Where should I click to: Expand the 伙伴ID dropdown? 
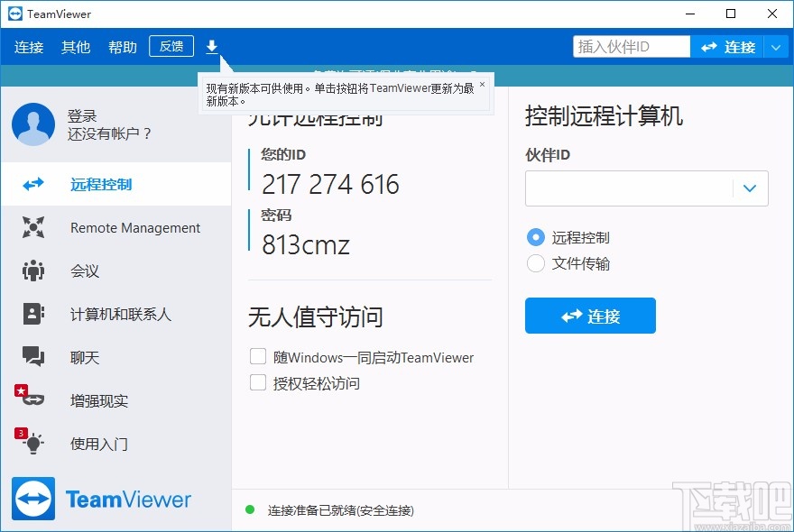click(750, 188)
